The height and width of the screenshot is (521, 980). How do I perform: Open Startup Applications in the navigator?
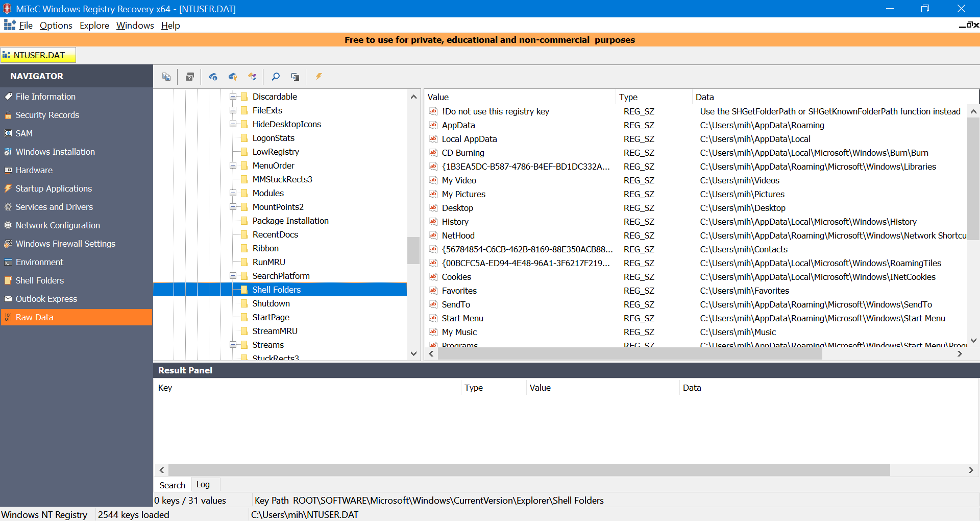point(77,188)
